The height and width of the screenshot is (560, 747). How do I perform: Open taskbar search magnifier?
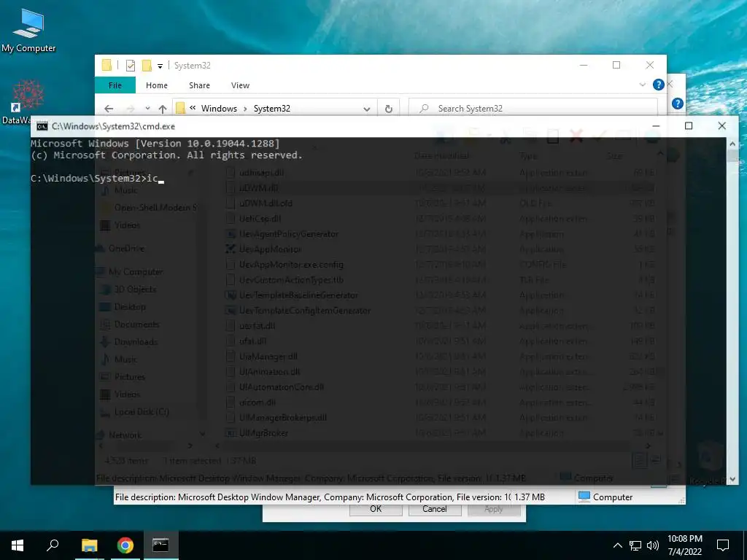tap(53, 545)
